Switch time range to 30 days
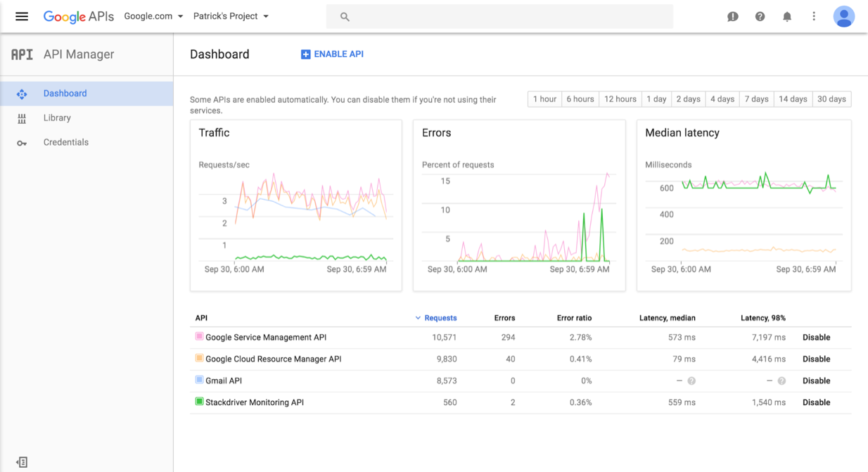Image resolution: width=868 pixels, height=472 pixels. pos(831,99)
